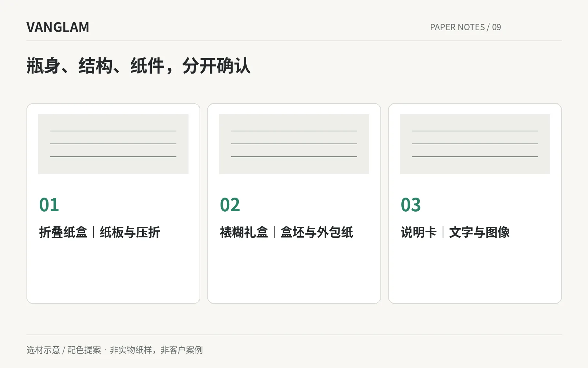Select the PAPER NOTES / 09 label
This screenshot has width=588, height=368.
[465, 27]
